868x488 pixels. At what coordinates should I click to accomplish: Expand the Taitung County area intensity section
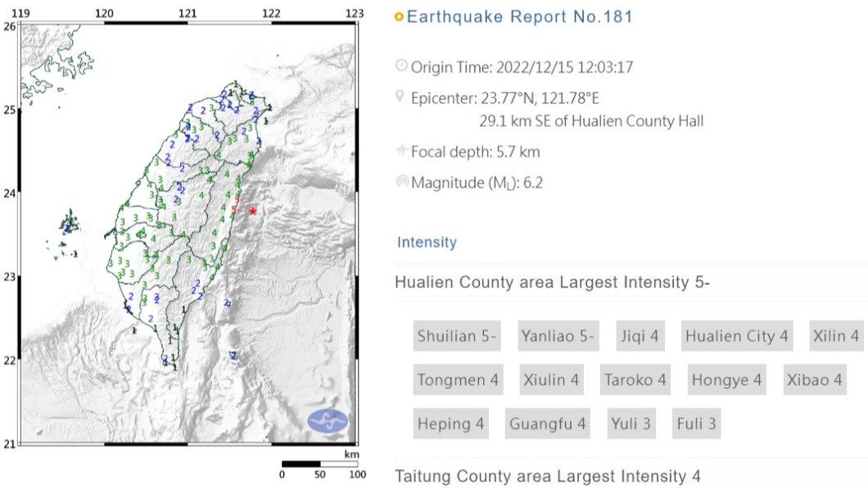pyautogui.click(x=548, y=476)
